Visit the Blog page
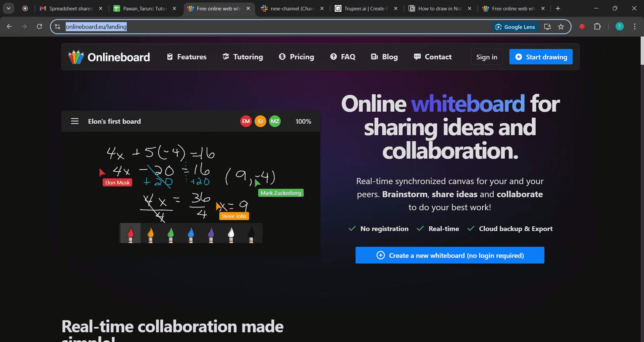This screenshot has width=644, height=342. 384,57
